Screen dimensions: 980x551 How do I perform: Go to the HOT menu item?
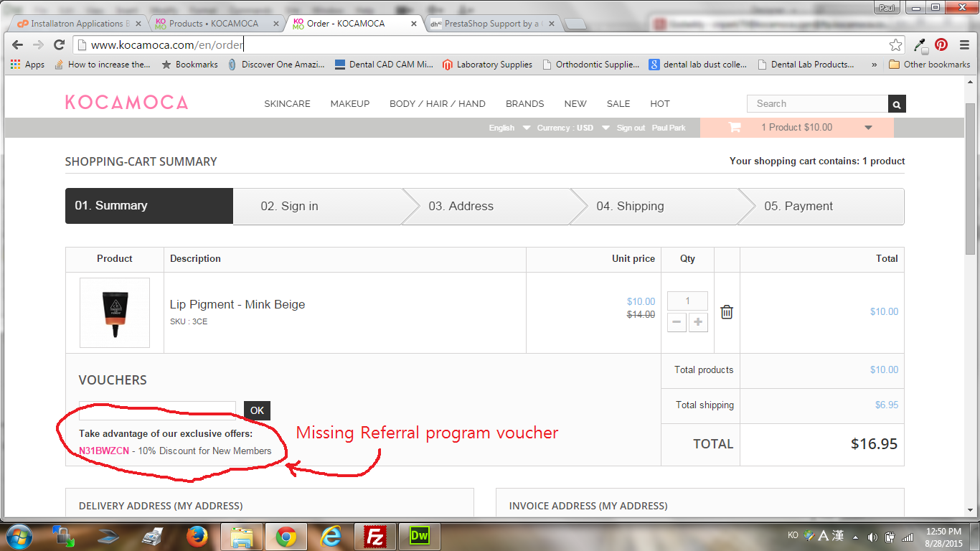click(x=660, y=104)
